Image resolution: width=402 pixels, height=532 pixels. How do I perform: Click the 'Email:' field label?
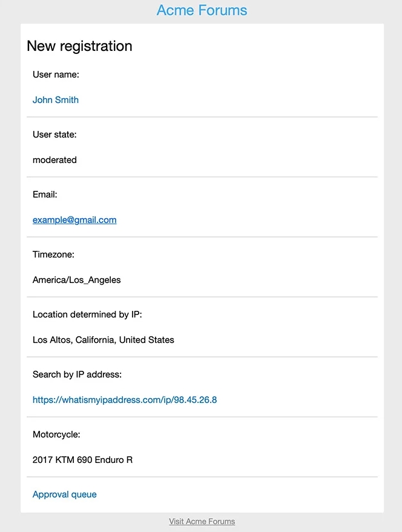(x=45, y=195)
